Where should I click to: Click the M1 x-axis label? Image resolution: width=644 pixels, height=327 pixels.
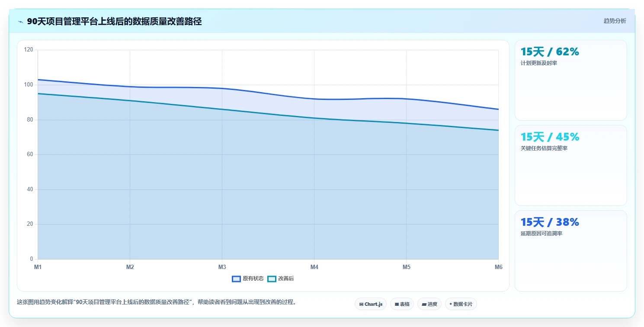tap(38, 267)
